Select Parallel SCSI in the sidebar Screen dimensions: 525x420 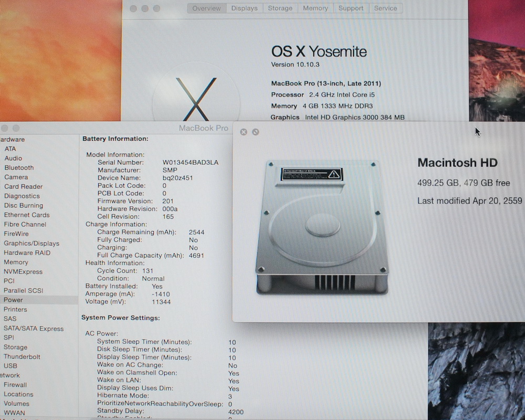(x=24, y=290)
